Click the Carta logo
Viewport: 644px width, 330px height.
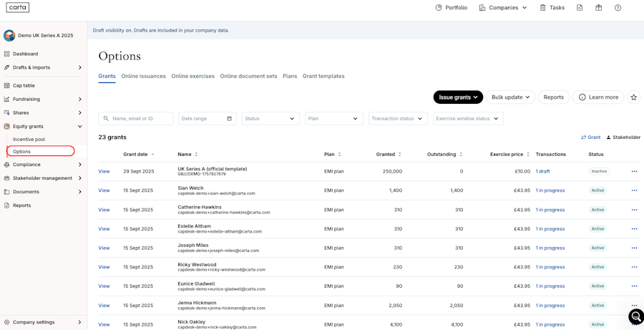pos(18,8)
